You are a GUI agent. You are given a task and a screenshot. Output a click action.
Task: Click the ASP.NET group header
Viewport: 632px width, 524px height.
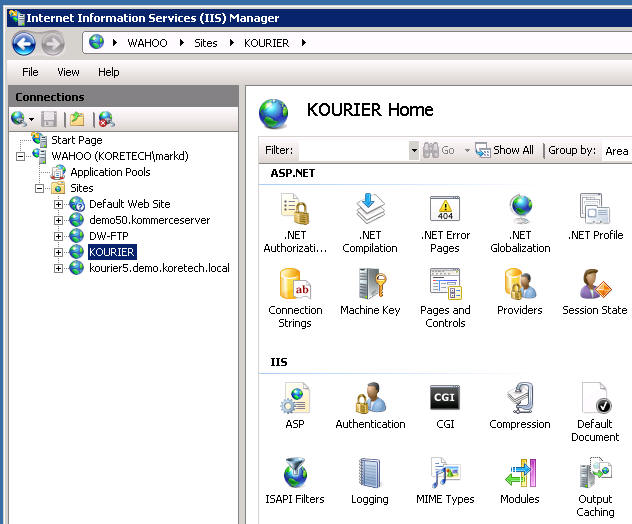coord(293,173)
